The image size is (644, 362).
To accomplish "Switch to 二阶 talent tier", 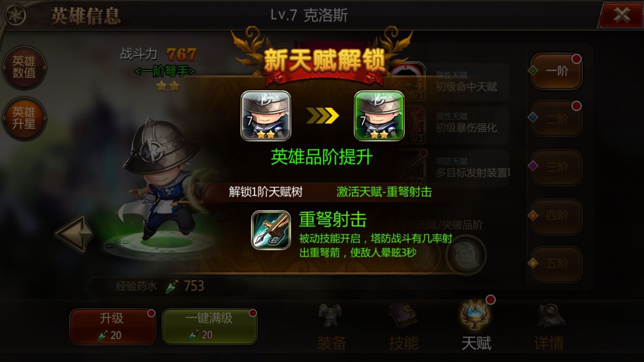I will coord(556,119).
